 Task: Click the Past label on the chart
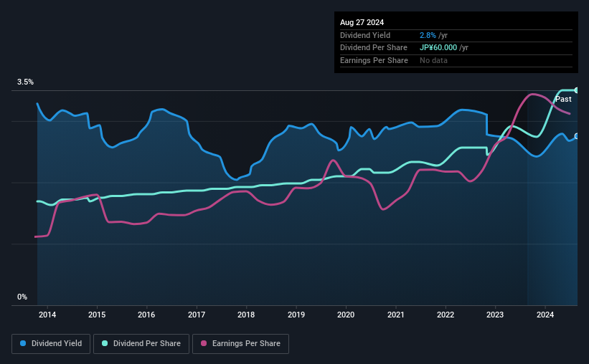[563, 99]
